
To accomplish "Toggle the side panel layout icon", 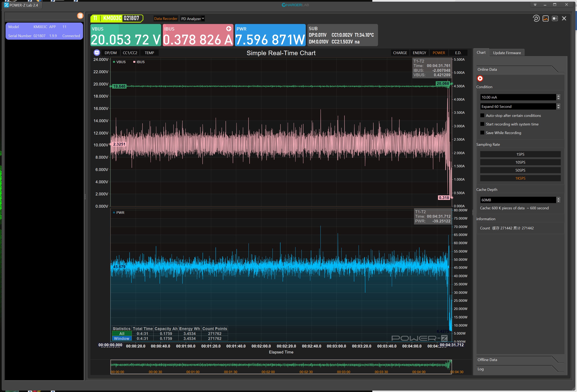I will pyautogui.click(x=555, y=18).
